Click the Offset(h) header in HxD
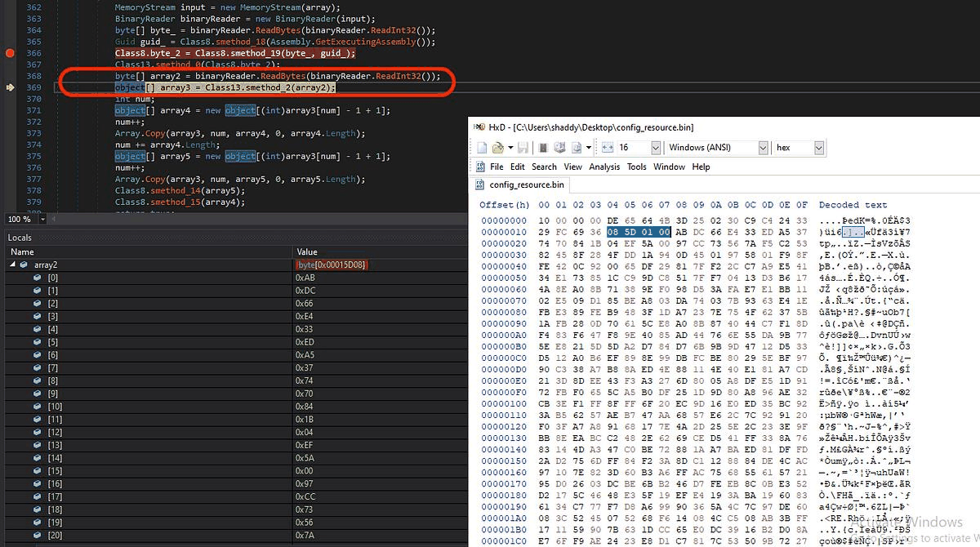This screenshot has width=980, height=547. pos(504,205)
